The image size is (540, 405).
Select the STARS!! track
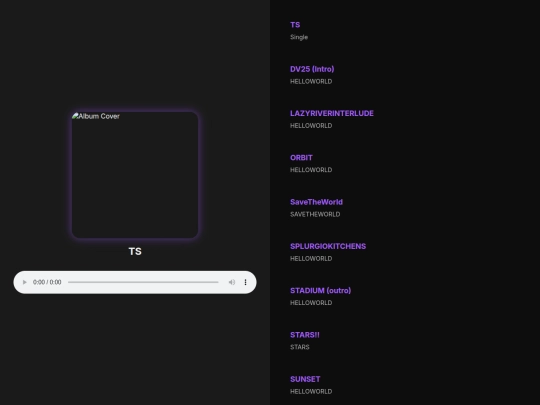pyautogui.click(x=305, y=335)
